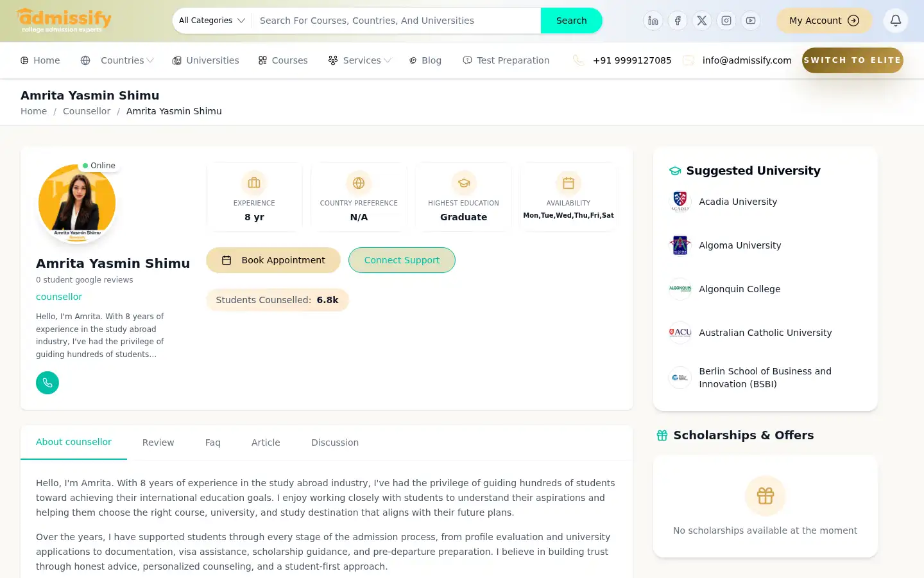
Task: Expand the All Categories dropdown
Action: (212, 21)
